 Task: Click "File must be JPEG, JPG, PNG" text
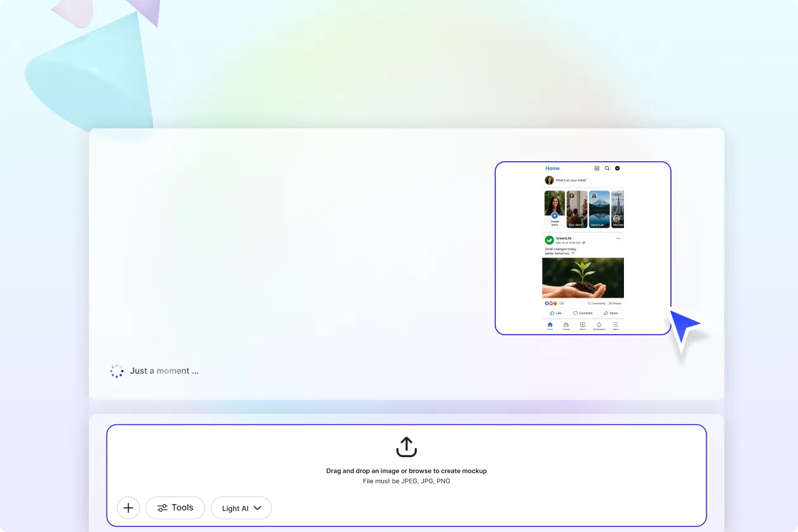407,481
